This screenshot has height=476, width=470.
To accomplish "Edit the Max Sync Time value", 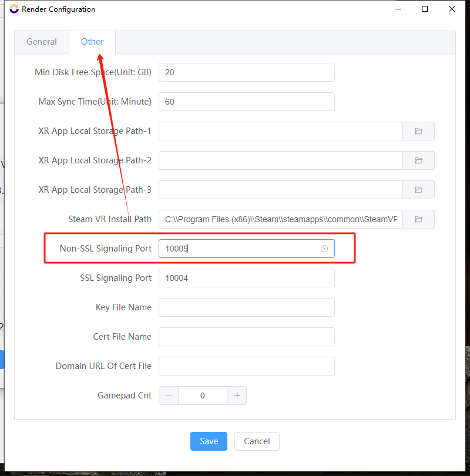I will click(x=246, y=102).
